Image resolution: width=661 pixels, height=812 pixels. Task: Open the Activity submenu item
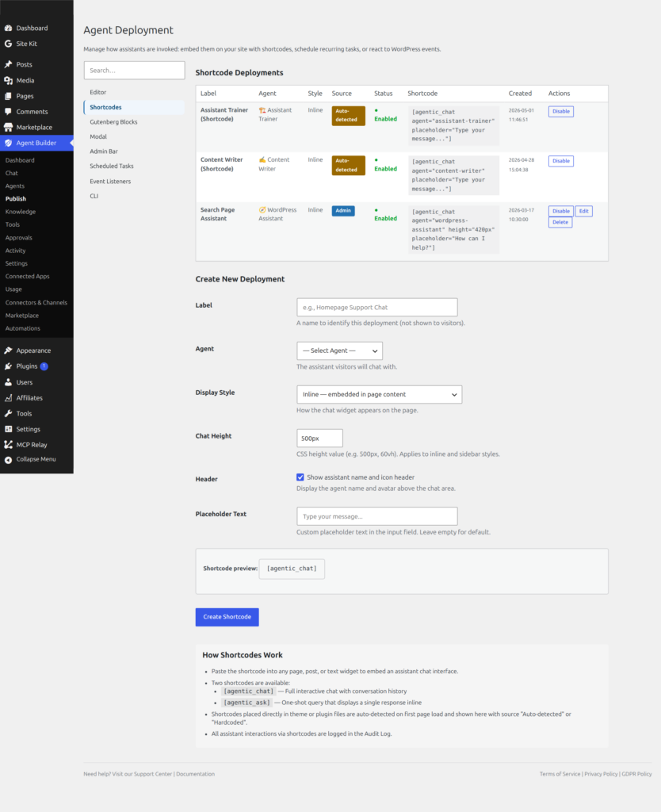pyautogui.click(x=15, y=251)
